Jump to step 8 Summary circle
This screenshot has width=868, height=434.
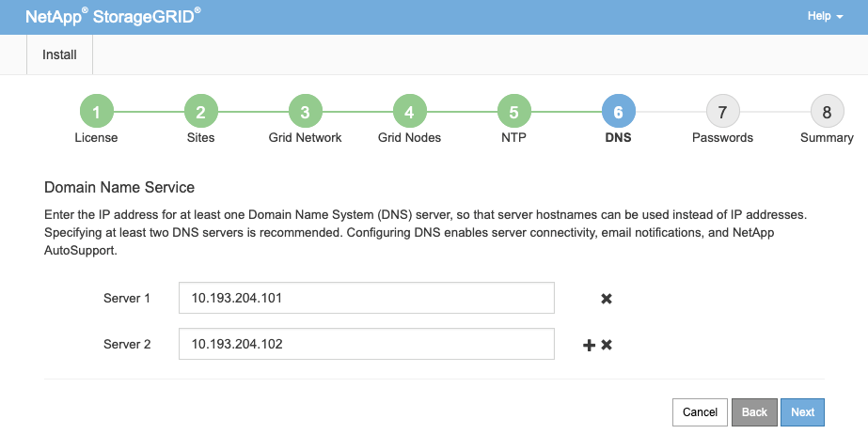click(827, 113)
